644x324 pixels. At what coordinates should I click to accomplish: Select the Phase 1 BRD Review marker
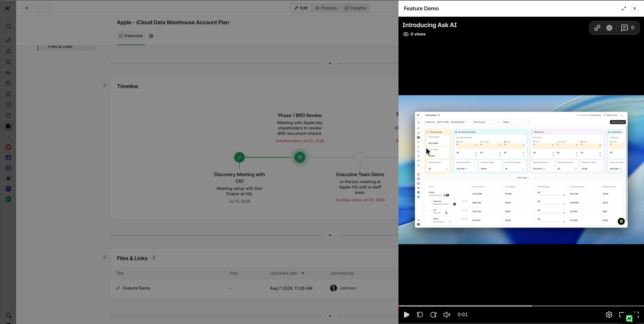pos(300,157)
